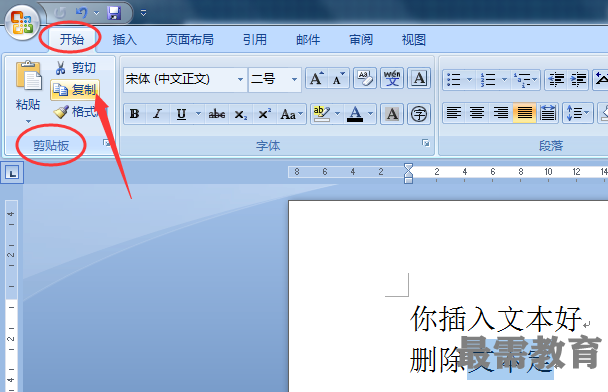Save the document with the floppy icon
Image resolution: width=608 pixels, height=392 pixels.
click(114, 13)
